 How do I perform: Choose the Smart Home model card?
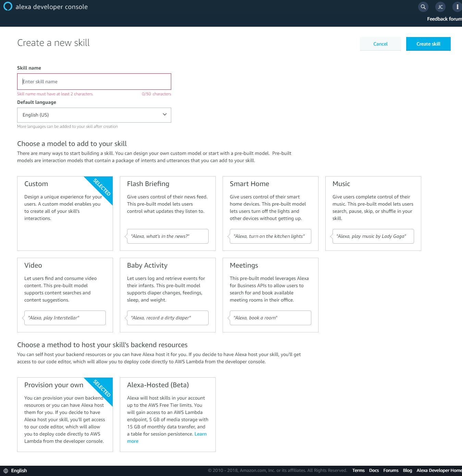271,213
